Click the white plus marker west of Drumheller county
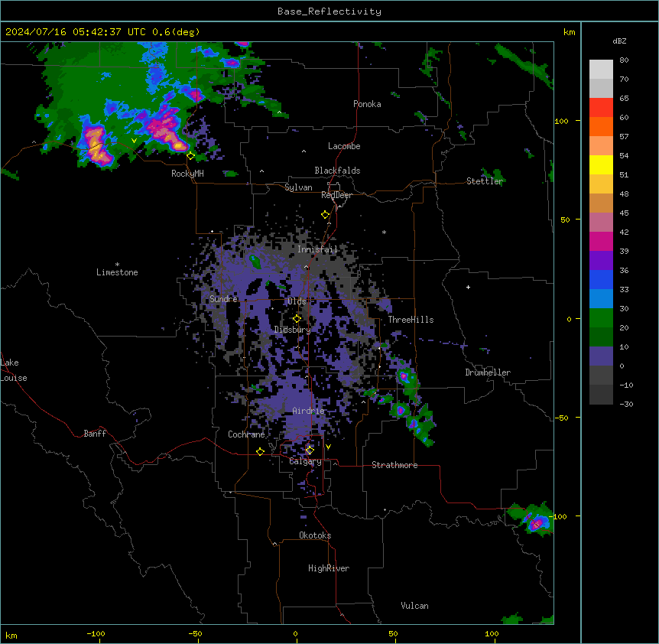Viewport: 659px width, 644px height. click(x=468, y=287)
